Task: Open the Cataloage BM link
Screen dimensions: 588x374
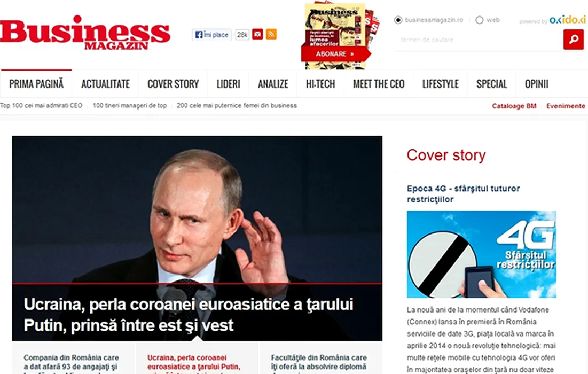Action: coord(514,106)
